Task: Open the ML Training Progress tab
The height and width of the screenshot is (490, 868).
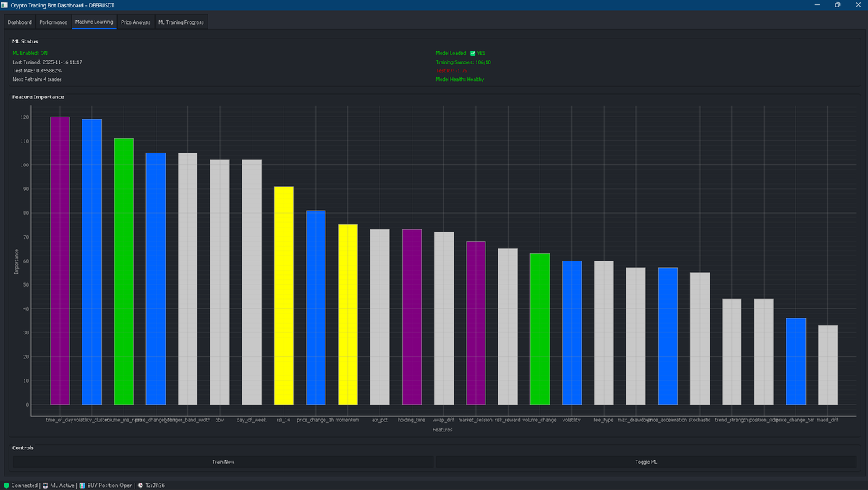Action: point(181,22)
